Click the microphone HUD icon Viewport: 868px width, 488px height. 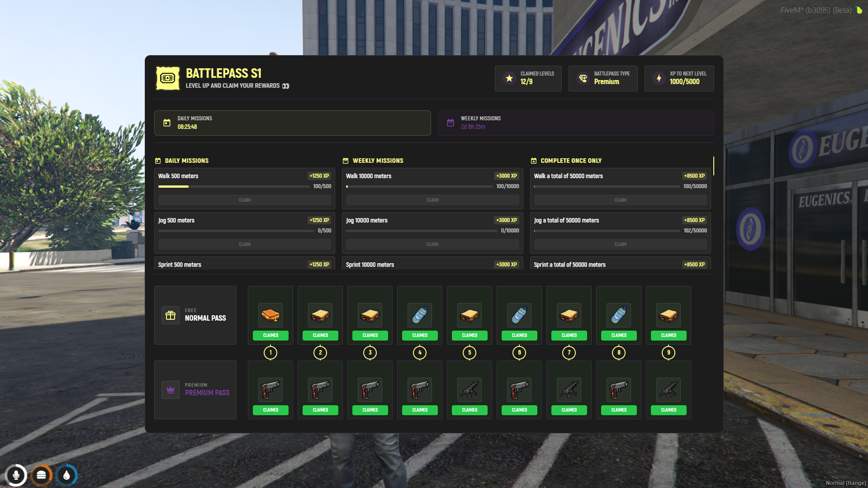tap(16, 475)
